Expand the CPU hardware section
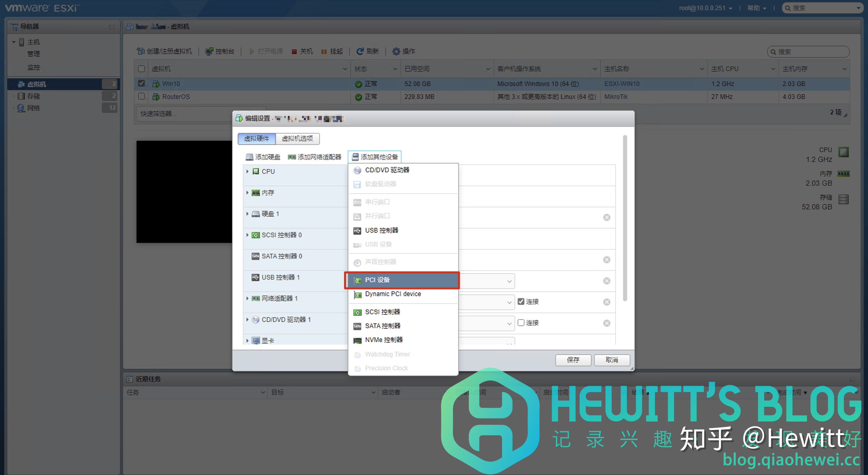Screen dimensions: 868x475 pos(247,171)
